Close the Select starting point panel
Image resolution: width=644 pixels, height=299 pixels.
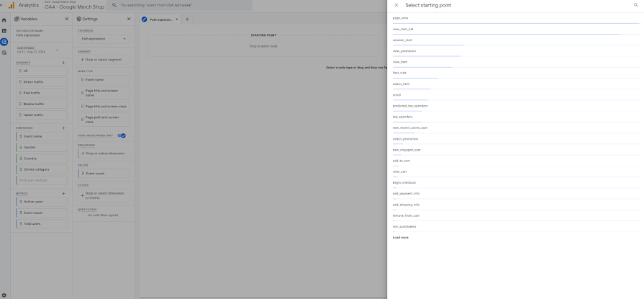point(396,5)
